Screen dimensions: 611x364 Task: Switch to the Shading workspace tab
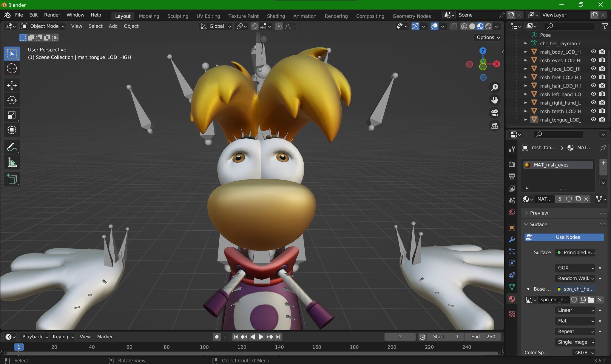tap(276, 16)
